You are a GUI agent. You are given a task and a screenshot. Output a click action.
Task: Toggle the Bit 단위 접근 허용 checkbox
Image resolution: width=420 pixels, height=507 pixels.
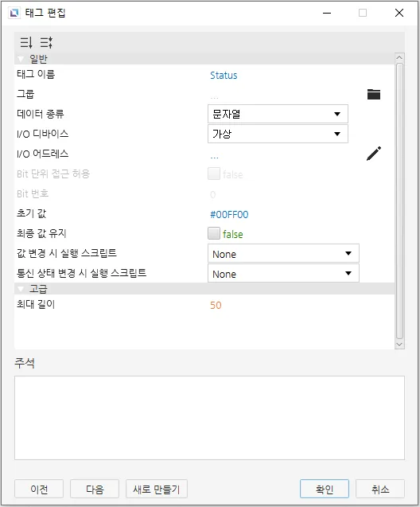(214, 174)
